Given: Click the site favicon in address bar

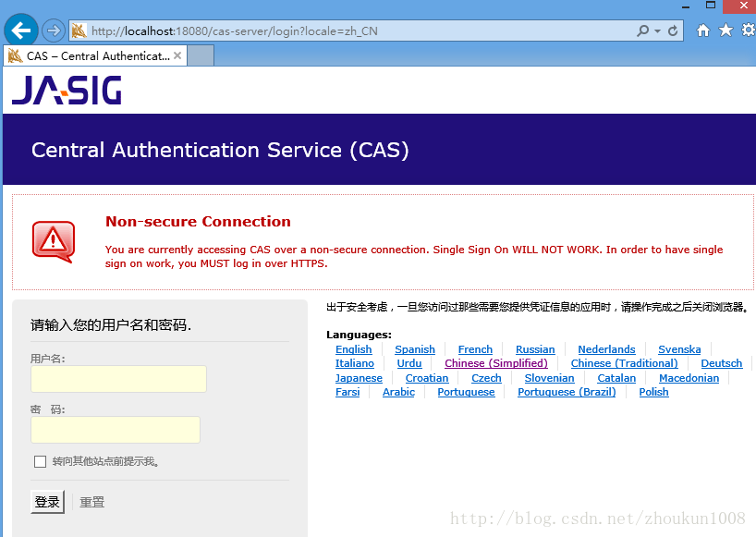Looking at the screenshot, I should tap(79, 31).
